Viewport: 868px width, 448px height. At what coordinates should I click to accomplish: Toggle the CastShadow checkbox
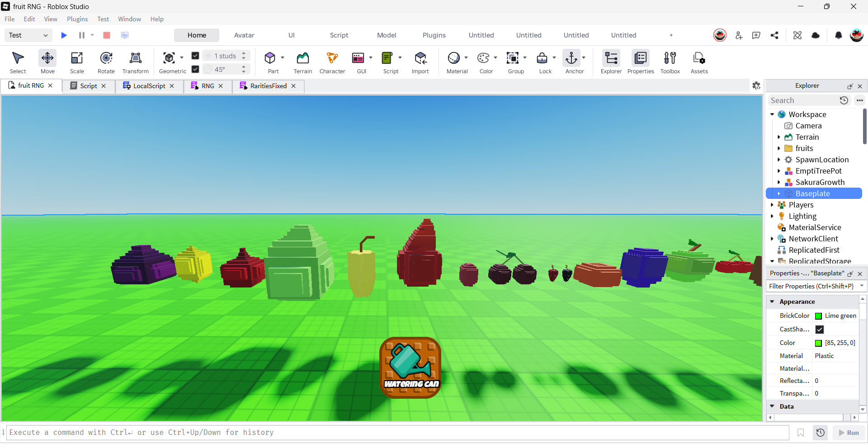pos(820,330)
